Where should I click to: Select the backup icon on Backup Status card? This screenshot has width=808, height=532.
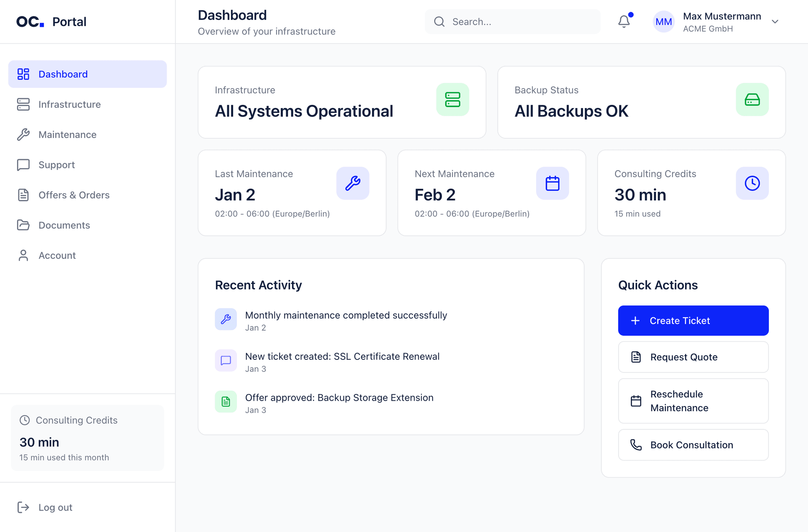click(x=752, y=100)
